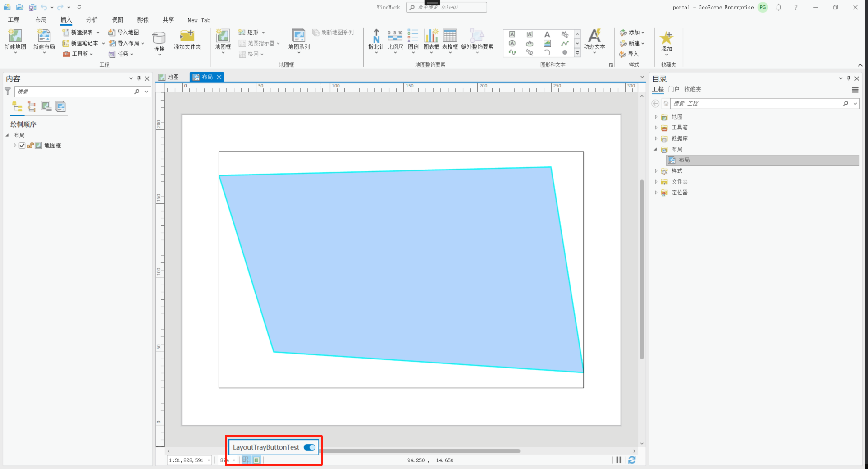Screen dimensions: 868x469
Task: Show list by drawing order in Contents
Action: click(x=17, y=106)
